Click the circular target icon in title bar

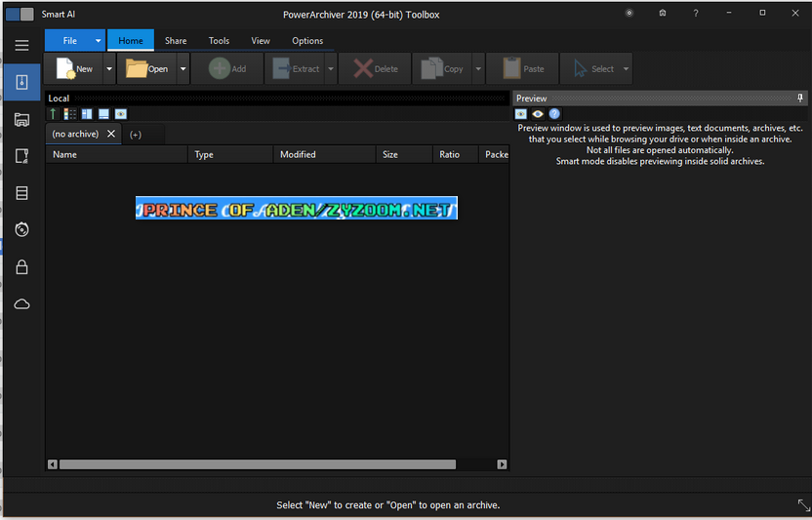point(629,13)
